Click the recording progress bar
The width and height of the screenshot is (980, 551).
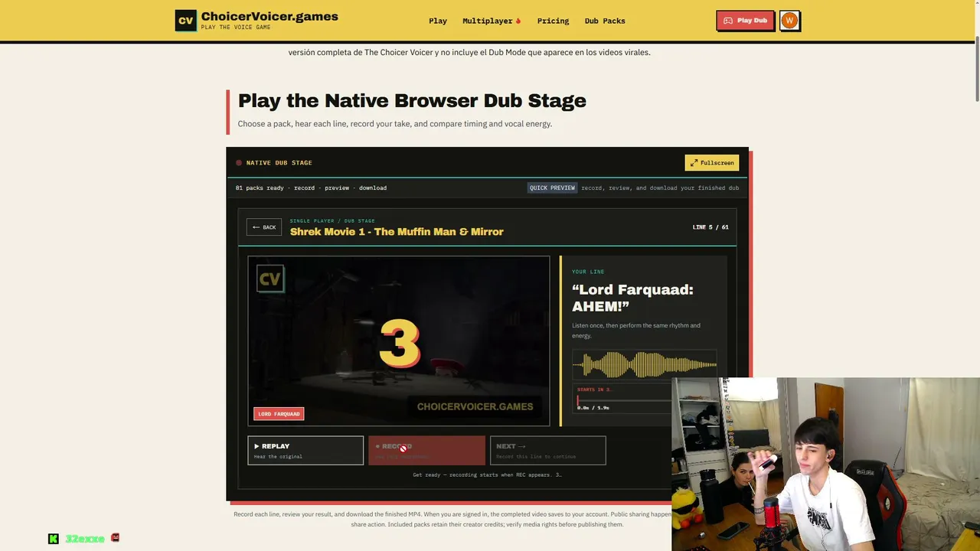[624, 399]
